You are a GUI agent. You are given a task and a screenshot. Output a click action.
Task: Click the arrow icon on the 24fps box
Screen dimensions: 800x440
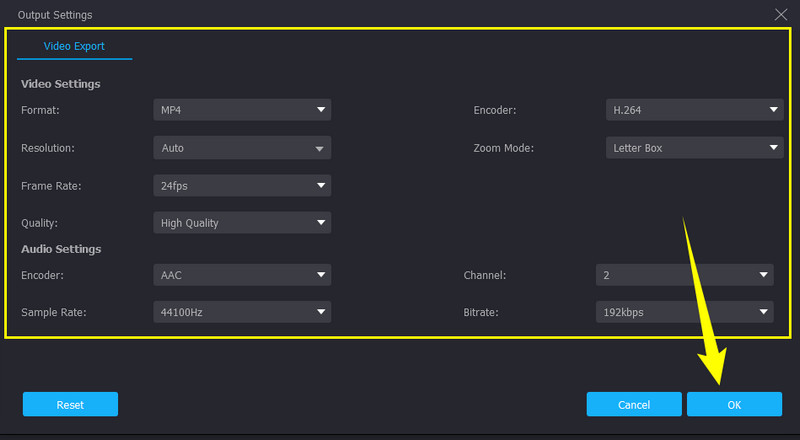tap(321, 186)
